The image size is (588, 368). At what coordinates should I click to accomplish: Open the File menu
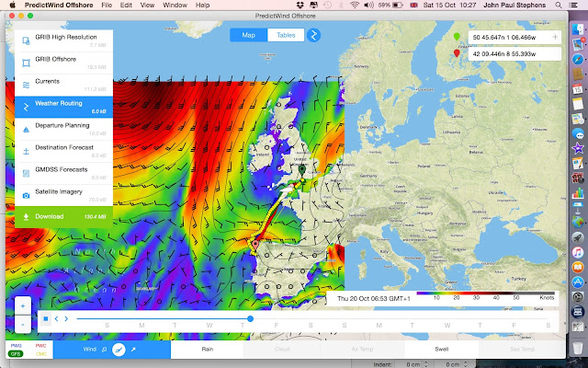click(x=107, y=6)
